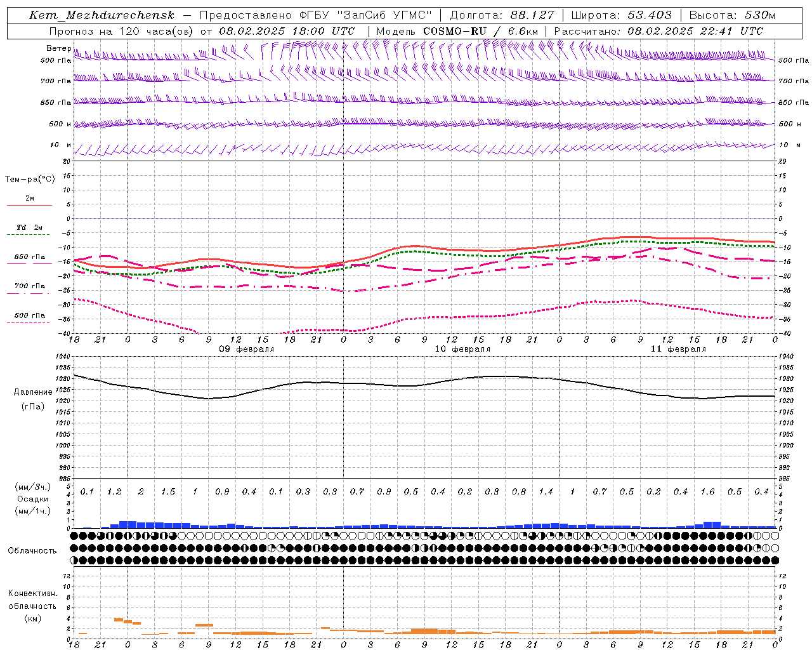Click the Td 2м legend label
The width and height of the screenshot is (812, 650).
point(30,227)
